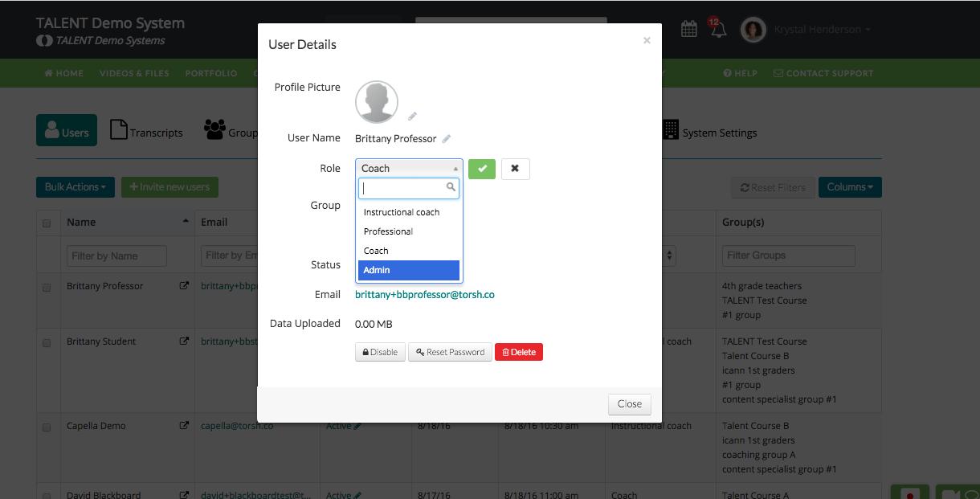Image resolution: width=980 pixels, height=499 pixels.
Task: Open Brittany Professor external link icon
Action: point(184,286)
